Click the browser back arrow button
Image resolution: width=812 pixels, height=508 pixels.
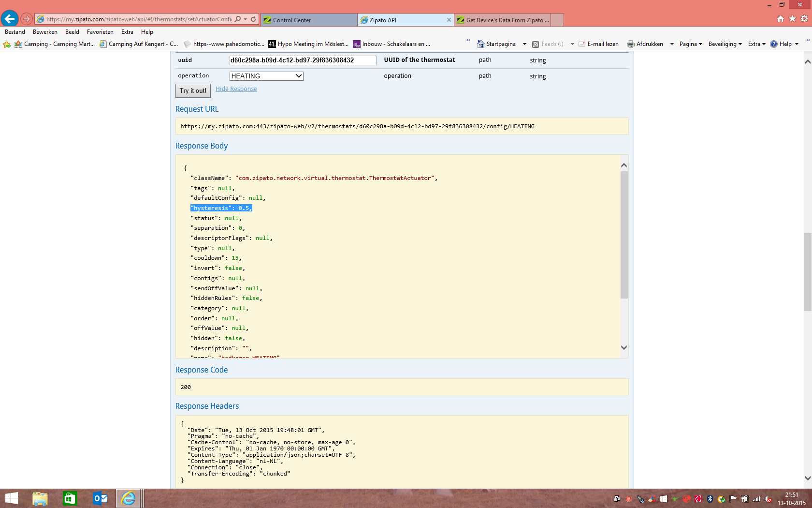10,19
